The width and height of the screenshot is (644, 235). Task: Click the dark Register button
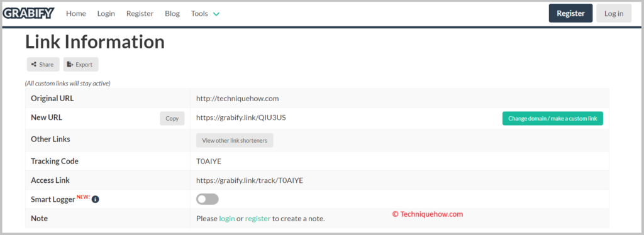coord(570,13)
